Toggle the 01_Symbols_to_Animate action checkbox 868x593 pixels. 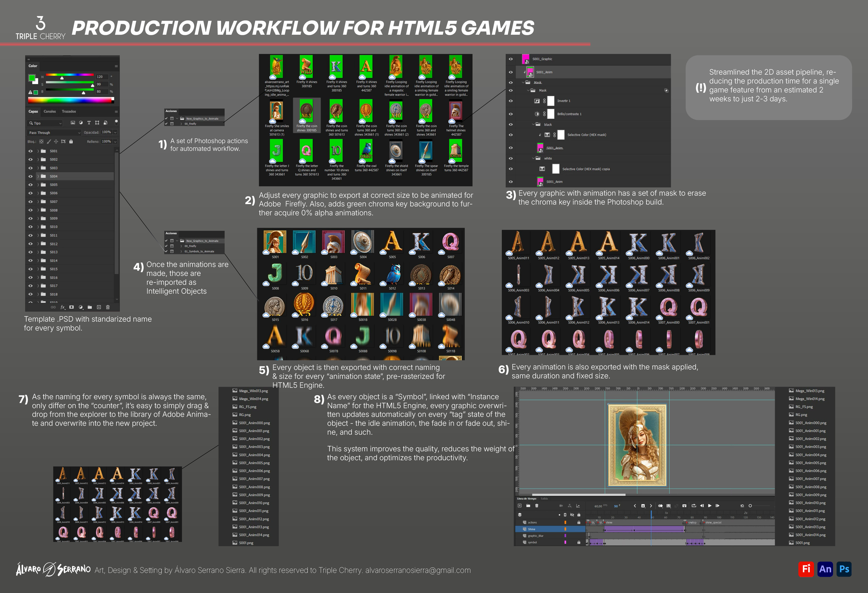coord(166,251)
